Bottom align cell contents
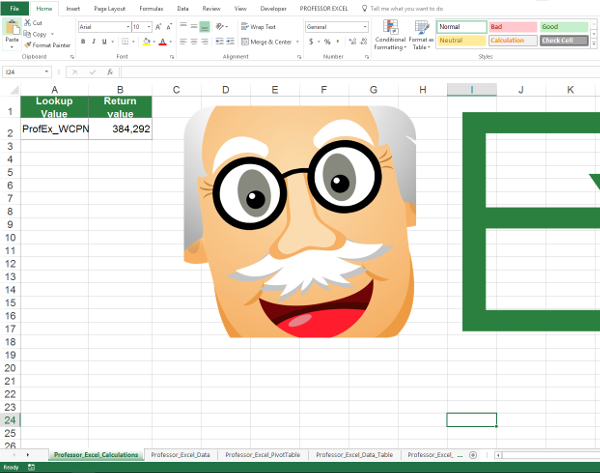Image resolution: width=600 pixels, height=473 pixels. 205,26
